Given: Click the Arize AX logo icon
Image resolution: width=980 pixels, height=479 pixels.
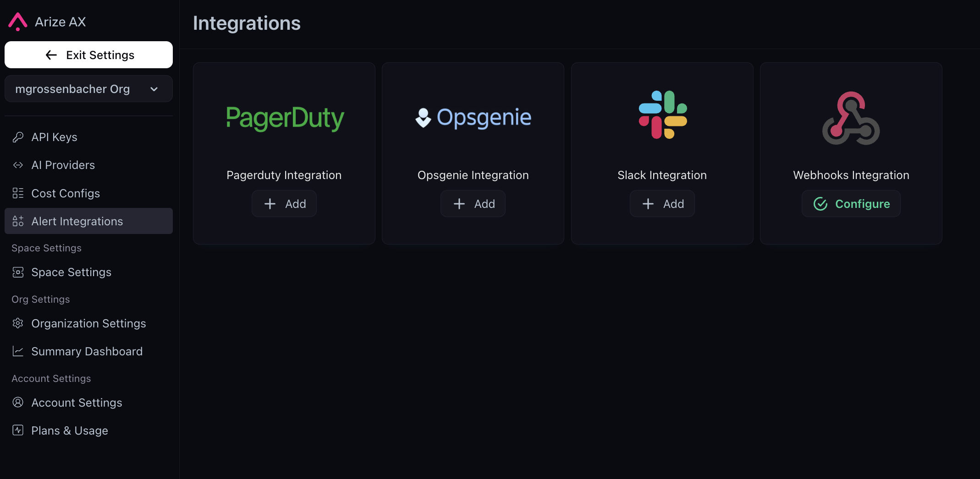Looking at the screenshot, I should pyautogui.click(x=18, y=22).
